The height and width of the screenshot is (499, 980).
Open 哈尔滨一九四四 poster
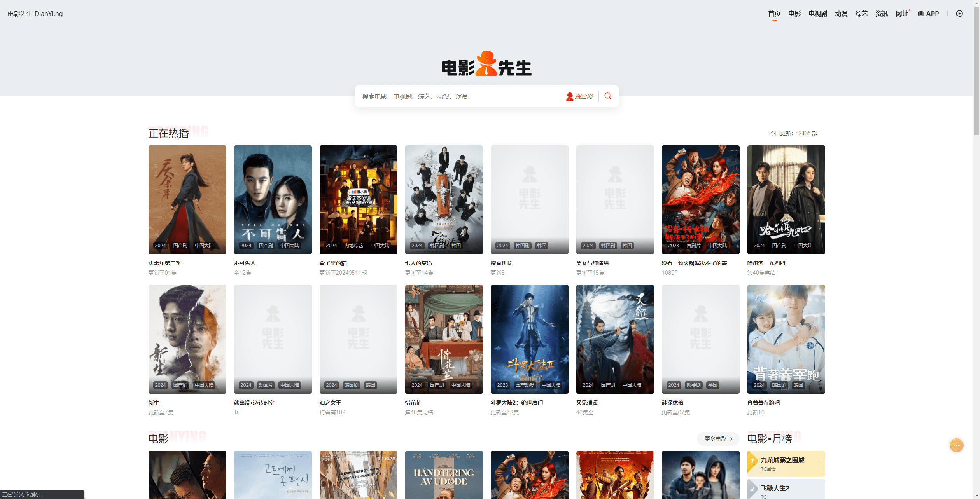pyautogui.click(x=786, y=200)
